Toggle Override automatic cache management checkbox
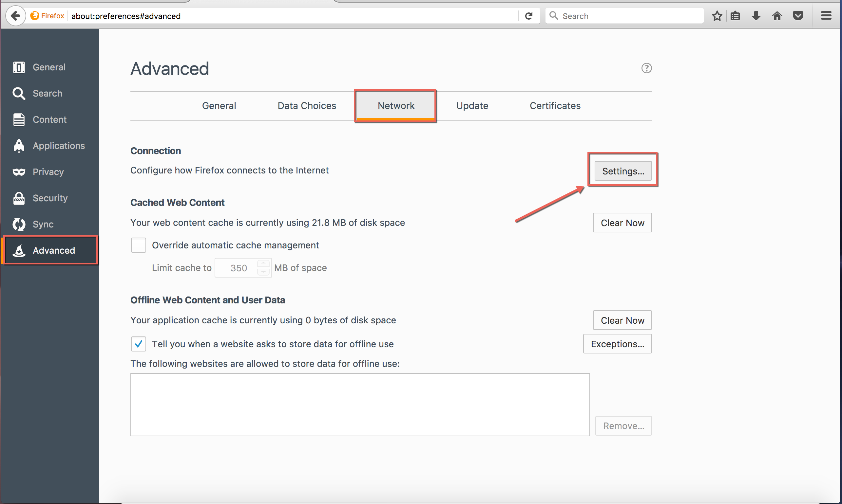 pos(138,245)
